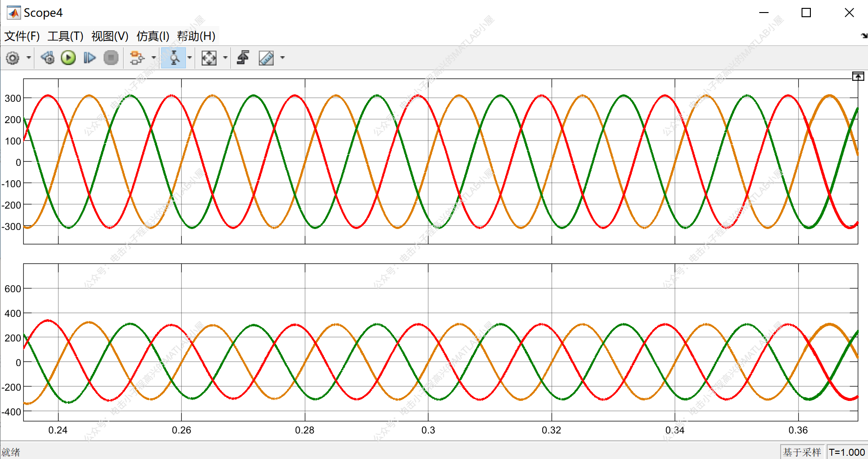868x459 pixels.
Task: Open the 仿真(I) menu
Action: click(x=153, y=36)
